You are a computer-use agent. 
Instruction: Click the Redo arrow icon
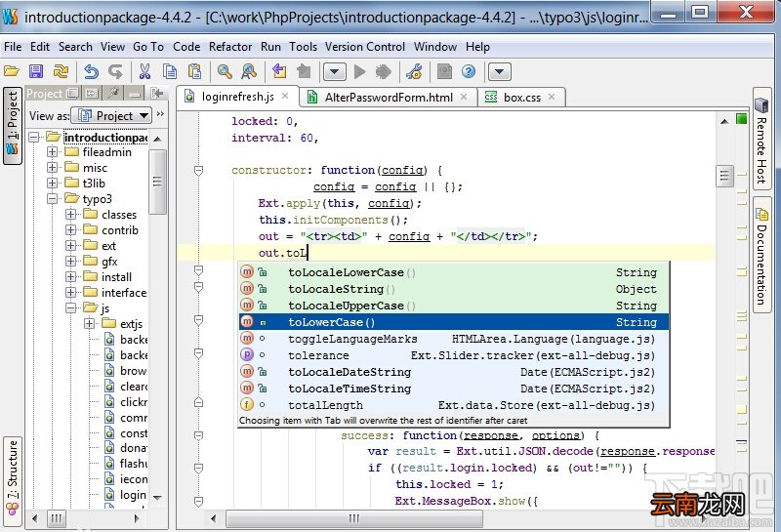(115, 71)
